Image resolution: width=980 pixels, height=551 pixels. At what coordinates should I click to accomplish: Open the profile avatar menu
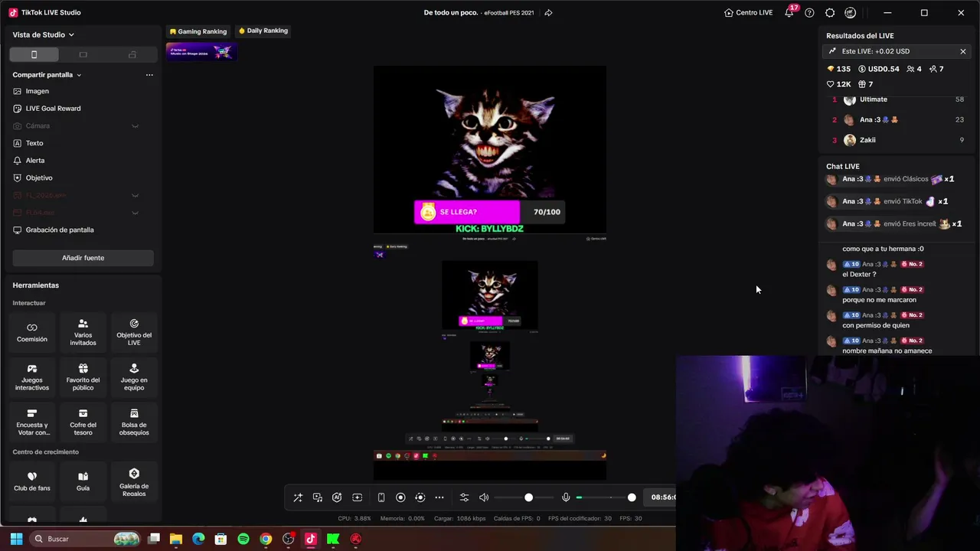pyautogui.click(x=850, y=12)
